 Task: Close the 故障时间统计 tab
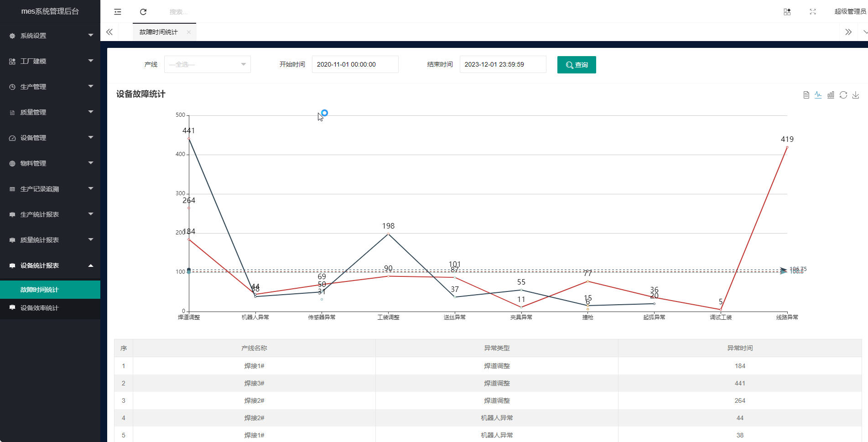click(x=188, y=32)
